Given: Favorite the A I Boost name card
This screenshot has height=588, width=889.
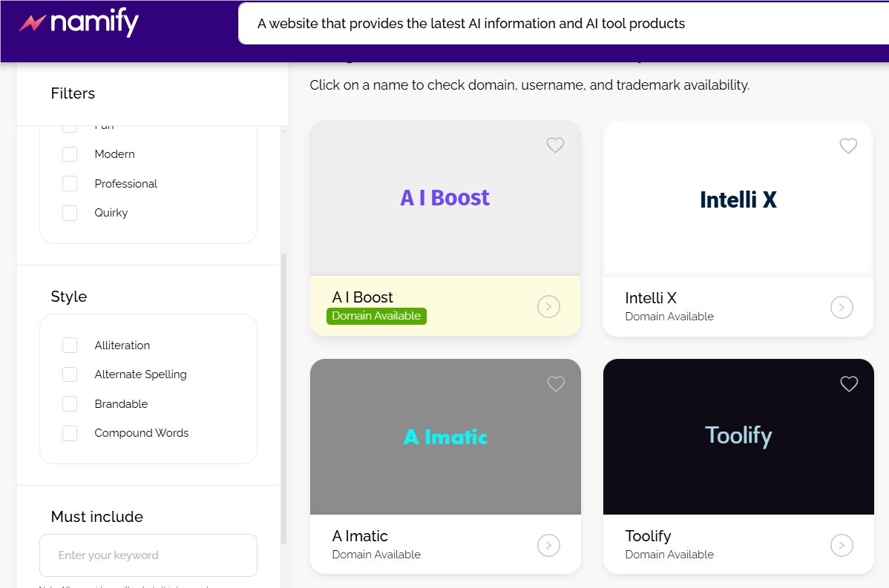Looking at the screenshot, I should [x=555, y=145].
